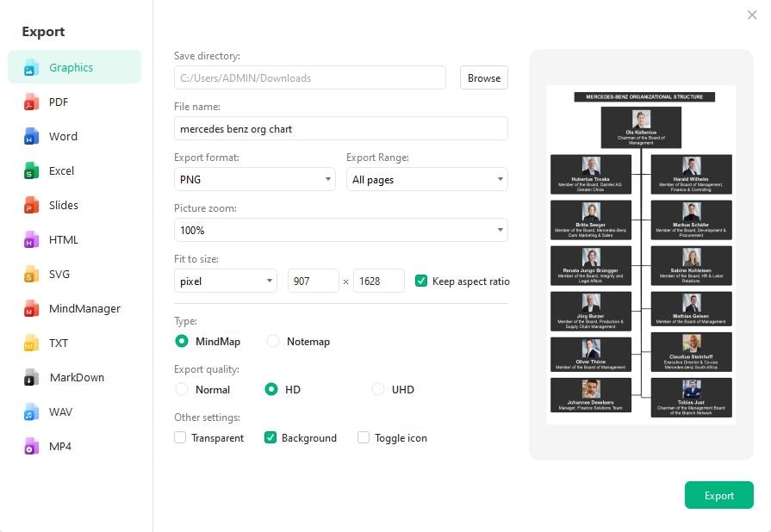Click the Graphics export icon

31,68
